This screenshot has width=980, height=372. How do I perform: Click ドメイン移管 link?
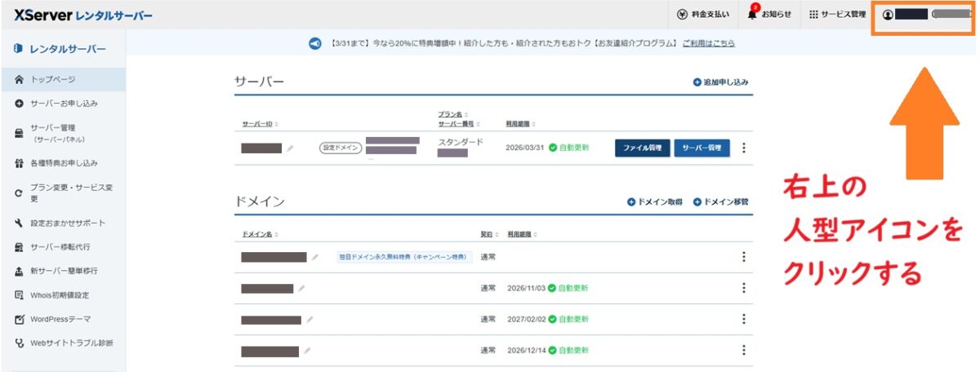pyautogui.click(x=721, y=201)
